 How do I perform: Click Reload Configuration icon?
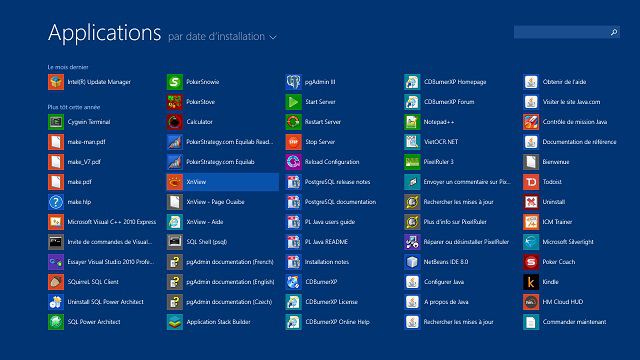(x=293, y=162)
